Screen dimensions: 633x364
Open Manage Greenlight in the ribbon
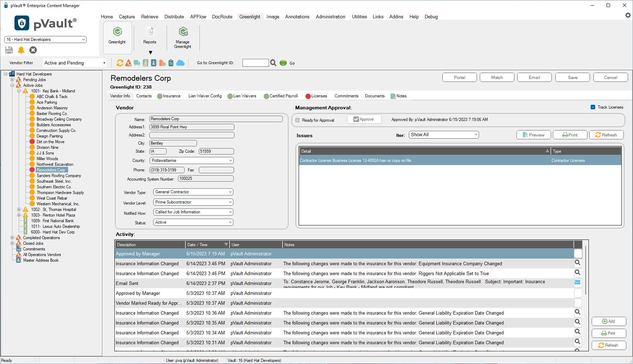[x=183, y=37]
